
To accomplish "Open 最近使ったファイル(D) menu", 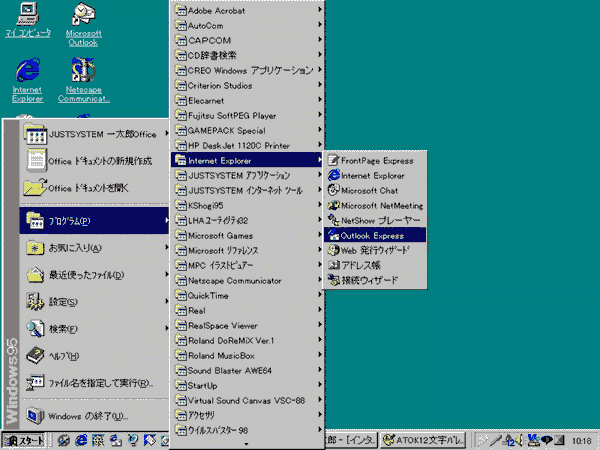I will point(94,275).
